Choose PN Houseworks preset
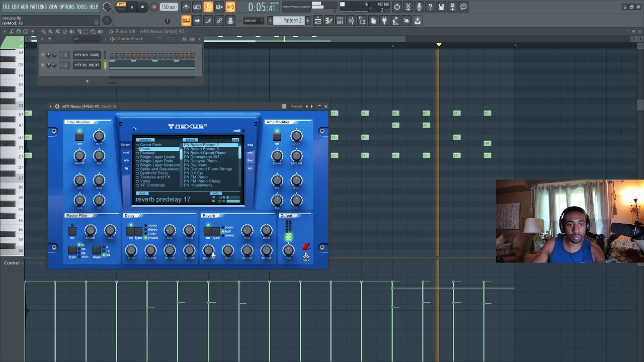The image size is (644, 362). 198,185
